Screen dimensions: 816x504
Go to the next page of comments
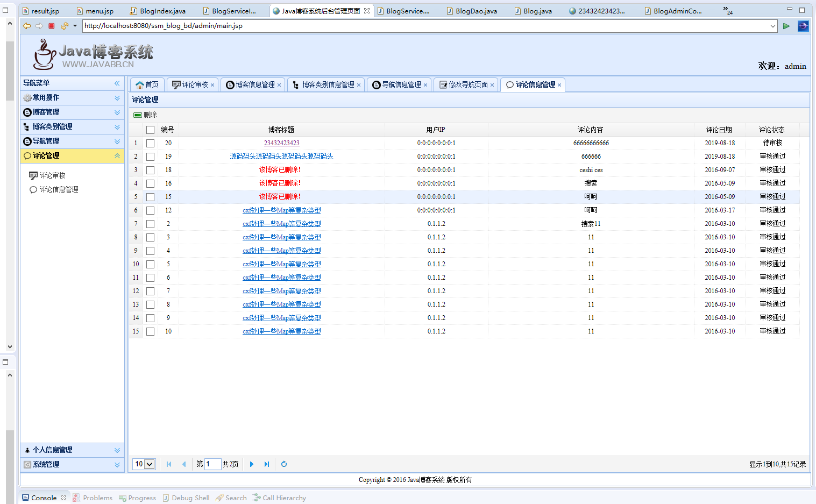click(x=252, y=464)
